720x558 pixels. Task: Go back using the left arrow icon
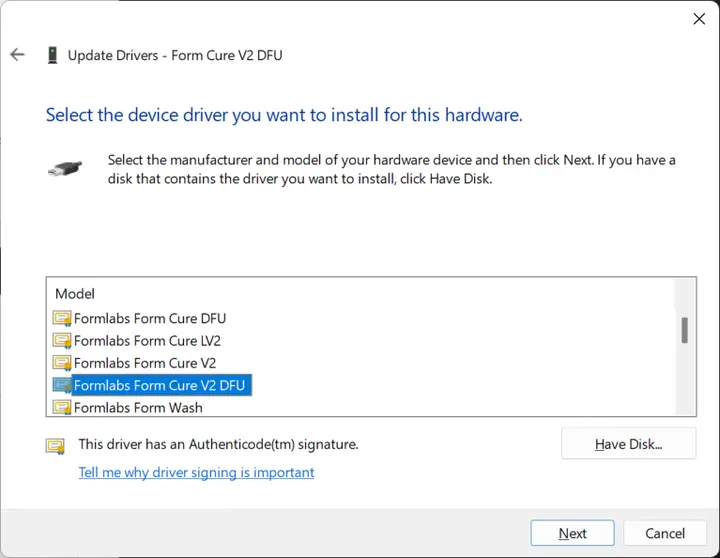click(x=17, y=55)
